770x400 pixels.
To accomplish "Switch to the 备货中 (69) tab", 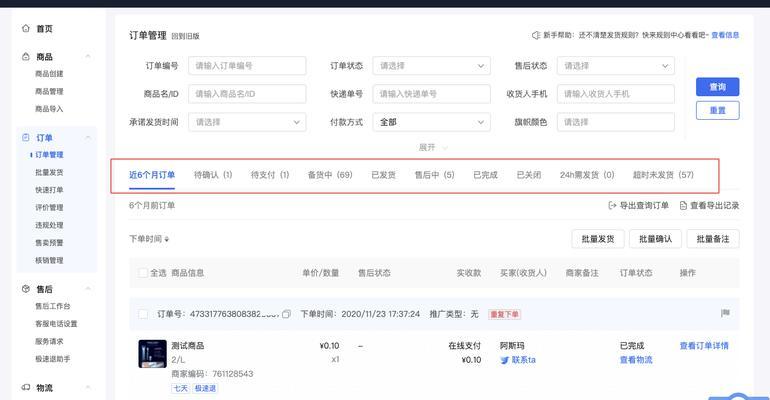I will click(330, 175).
